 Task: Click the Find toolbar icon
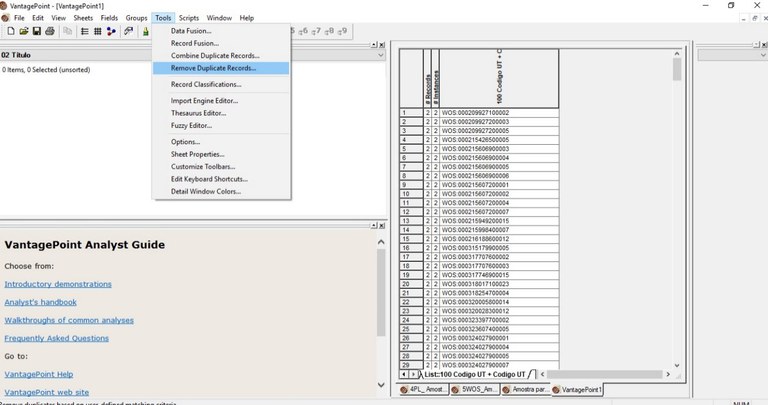click(128, 31)
